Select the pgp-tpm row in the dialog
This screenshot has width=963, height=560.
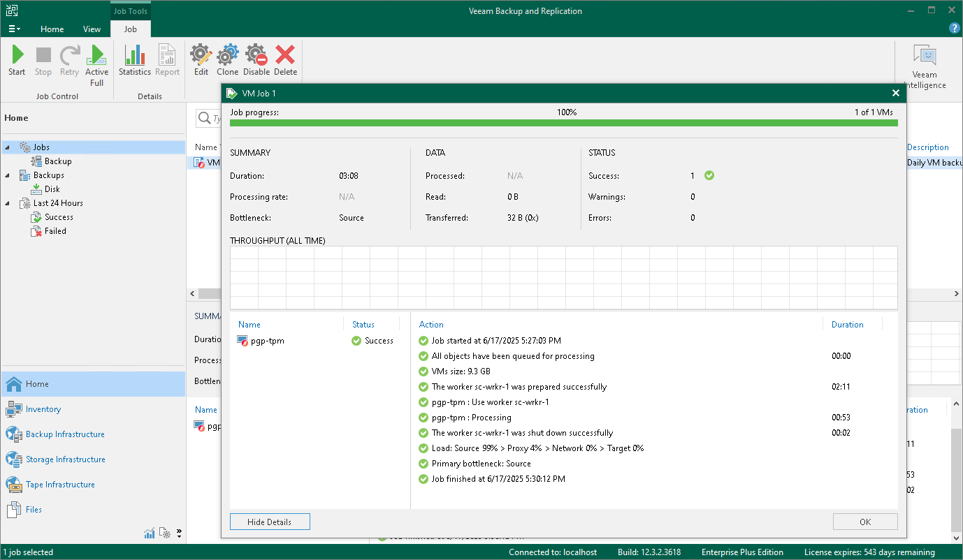(x=319, y=341)
